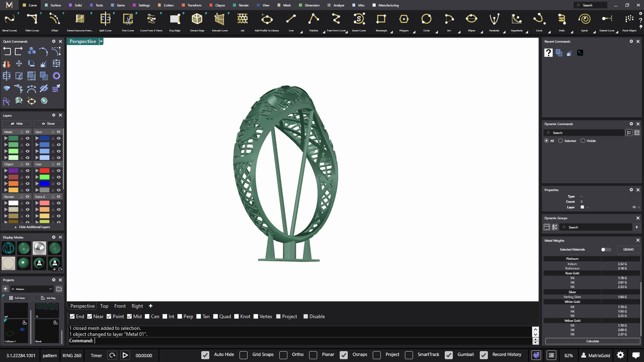Toggle the Selected Materials switch
The width and height of the screenshot is (644, 362).
click(x=606, y=249)
